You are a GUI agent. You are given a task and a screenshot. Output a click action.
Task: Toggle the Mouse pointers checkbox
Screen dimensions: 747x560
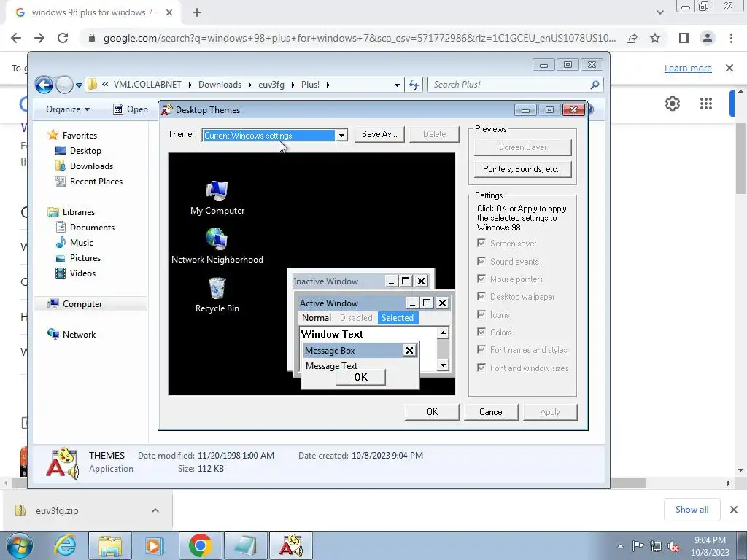481,279
